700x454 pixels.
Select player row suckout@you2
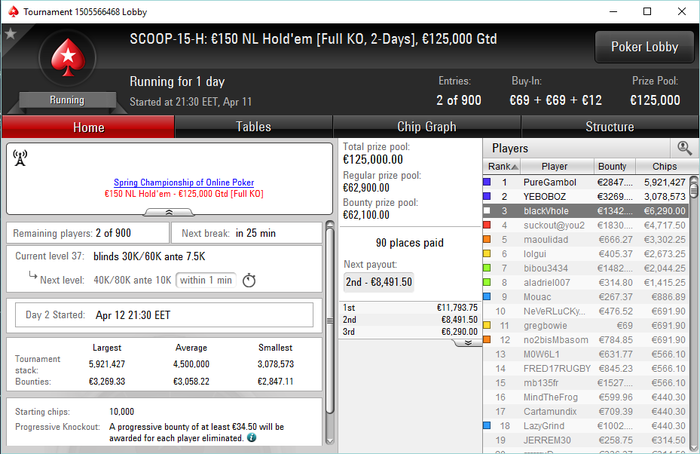pyautogui.click(x=586, y=225)
